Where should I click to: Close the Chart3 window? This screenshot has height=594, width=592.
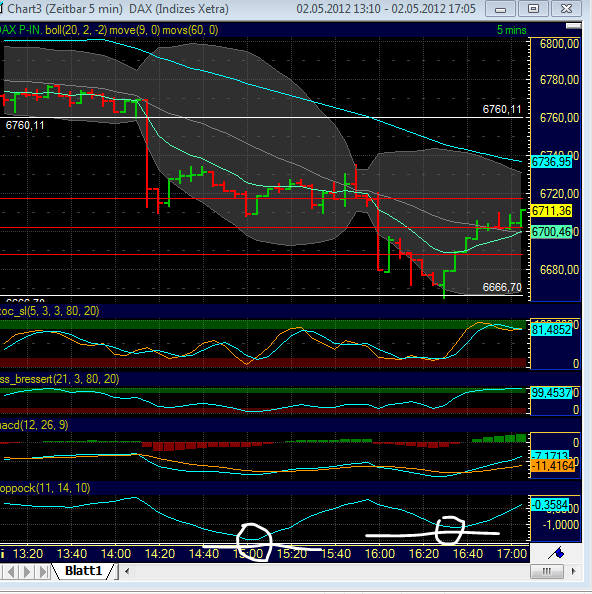pyautogui.click(x=566, y=9)
